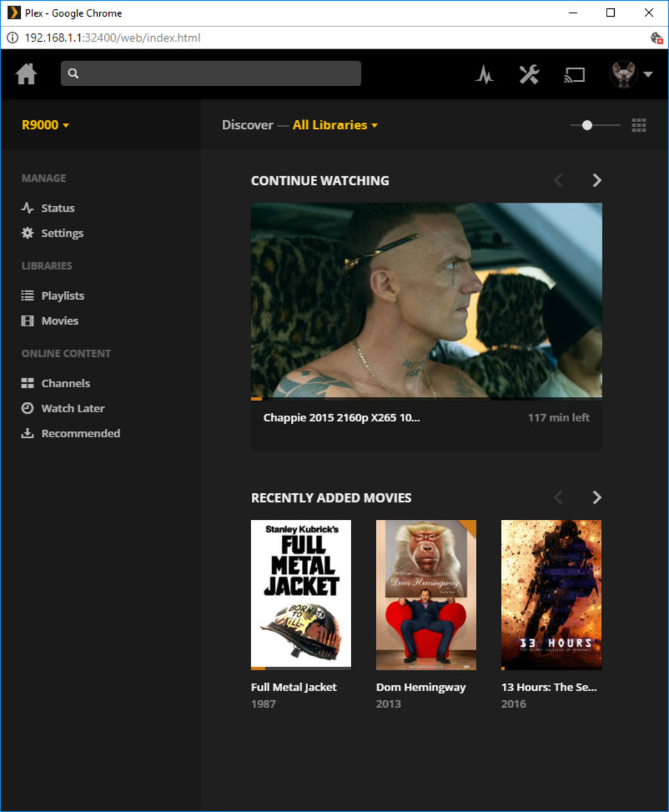Click the 2016 year under 13 Hours
669x812 pixels.
tap(514, 704)
